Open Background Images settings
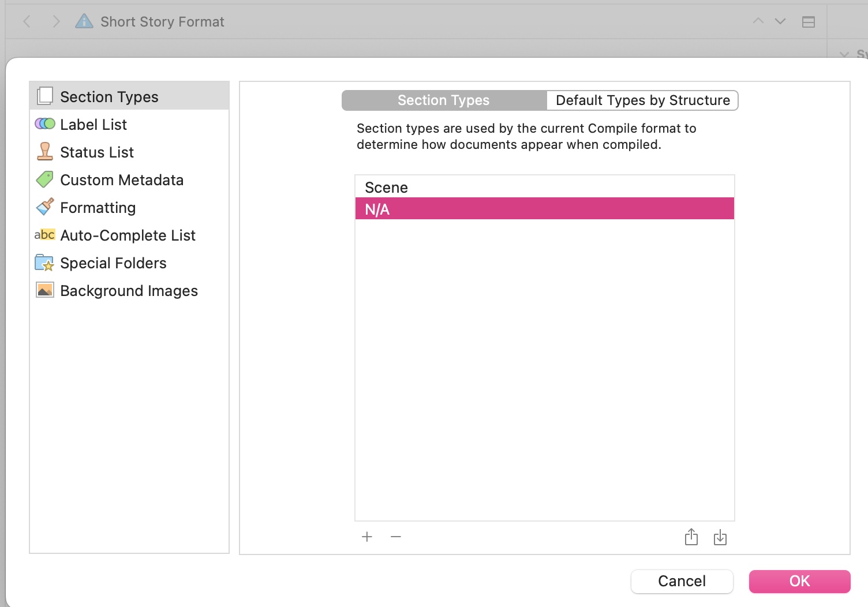The height and width of the screenshot is (607, 868). 129,290
